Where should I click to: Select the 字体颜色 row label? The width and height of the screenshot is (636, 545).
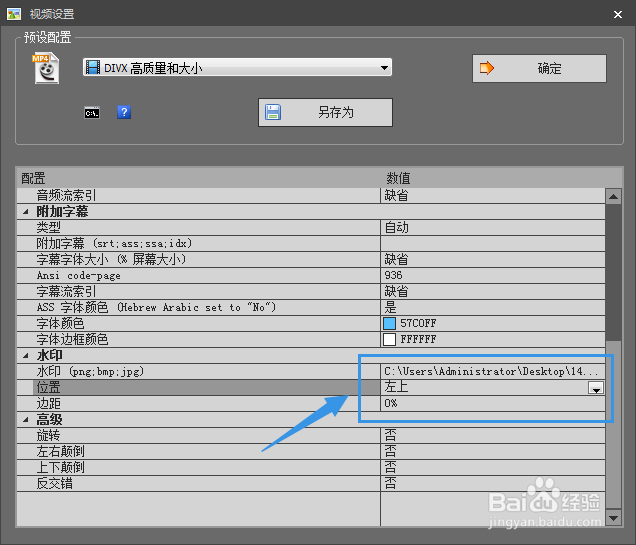[x=60, y=323]
